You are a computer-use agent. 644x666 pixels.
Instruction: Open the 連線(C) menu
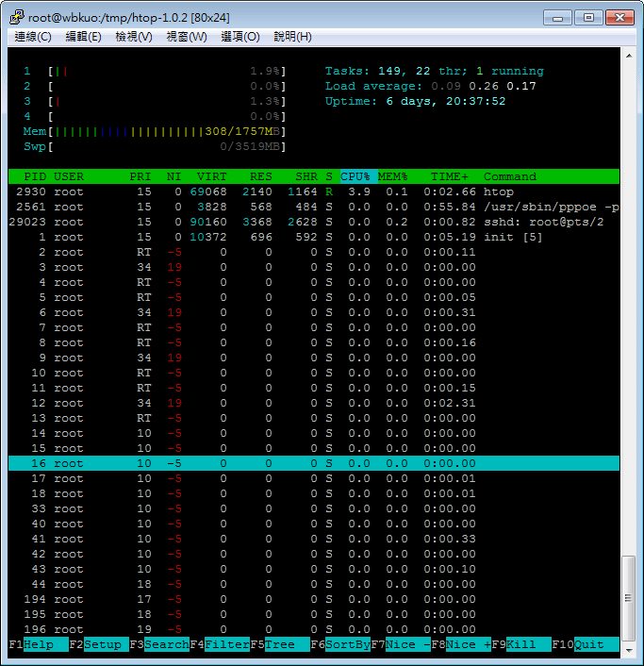point(33,37)
